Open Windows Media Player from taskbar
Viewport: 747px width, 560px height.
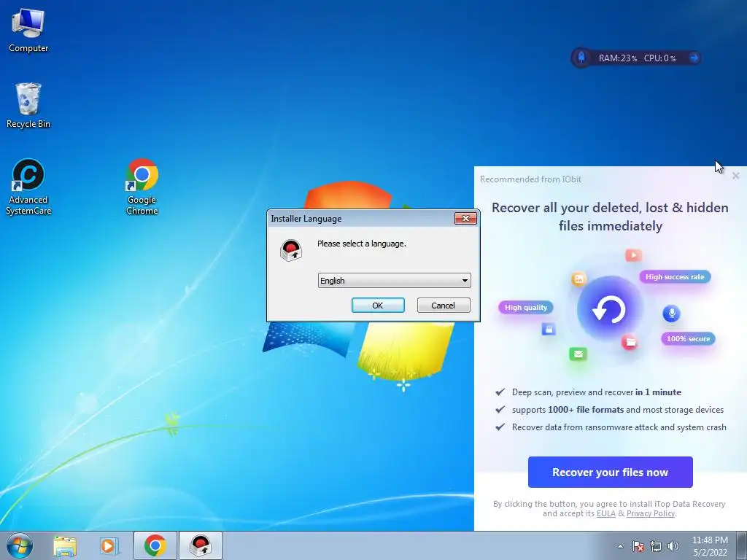109,545
